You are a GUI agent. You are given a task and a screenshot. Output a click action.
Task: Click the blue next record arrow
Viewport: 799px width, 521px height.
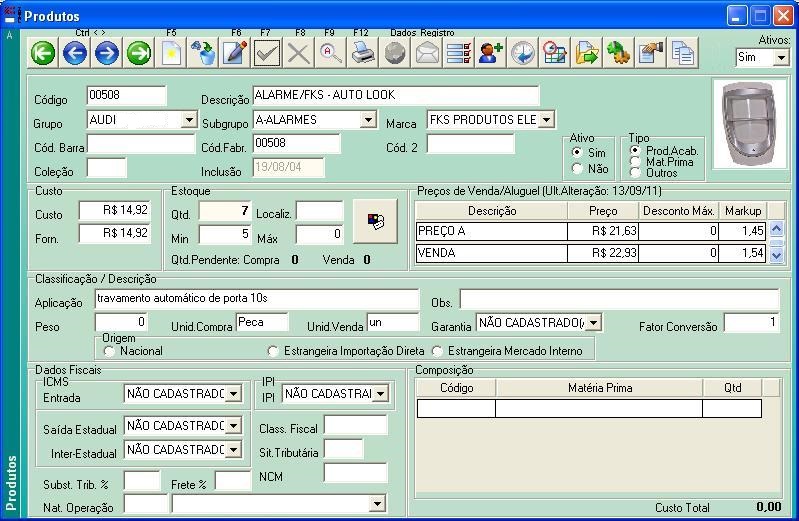107,53
